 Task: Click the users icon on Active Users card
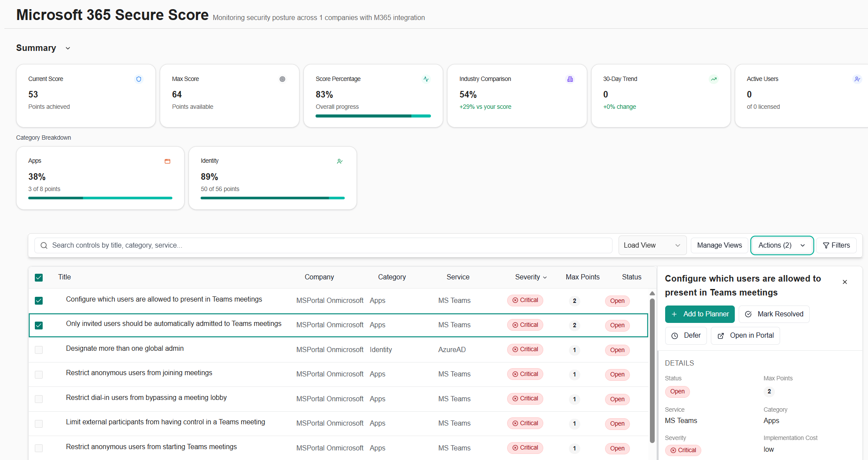click(857, 79)
